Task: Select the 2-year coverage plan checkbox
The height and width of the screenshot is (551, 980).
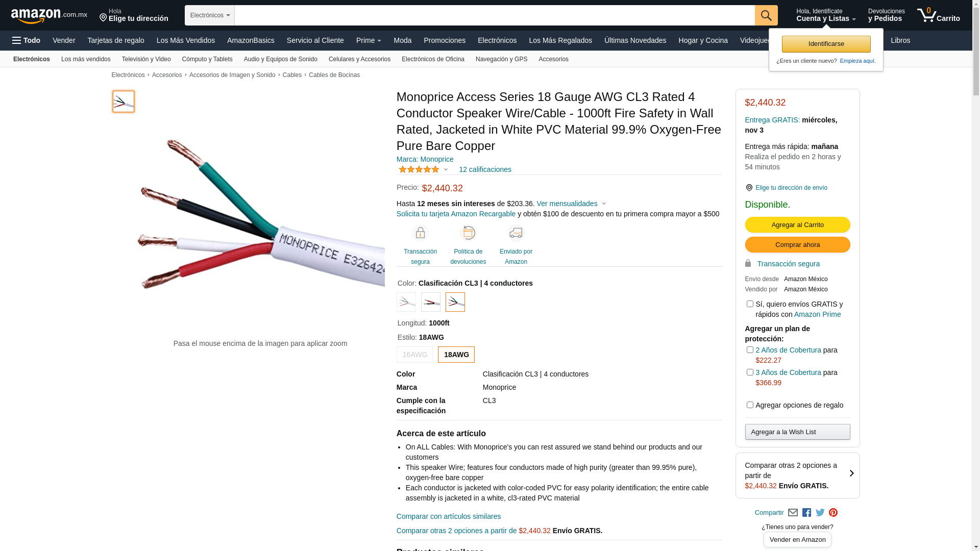Action: pos(750,350)
